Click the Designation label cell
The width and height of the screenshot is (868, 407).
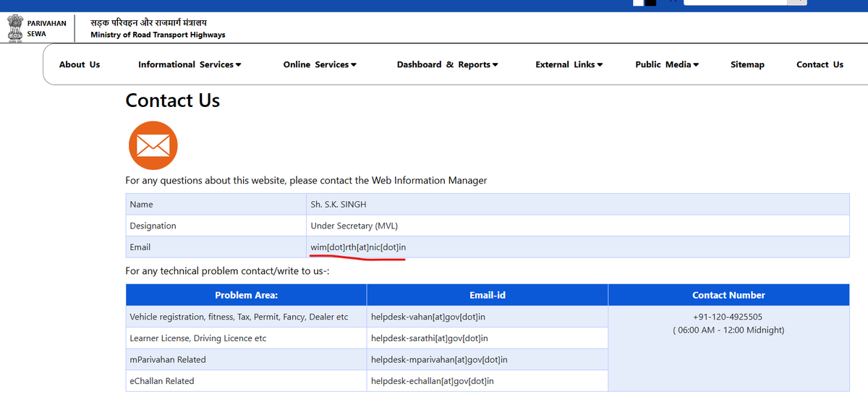point(216,226)
